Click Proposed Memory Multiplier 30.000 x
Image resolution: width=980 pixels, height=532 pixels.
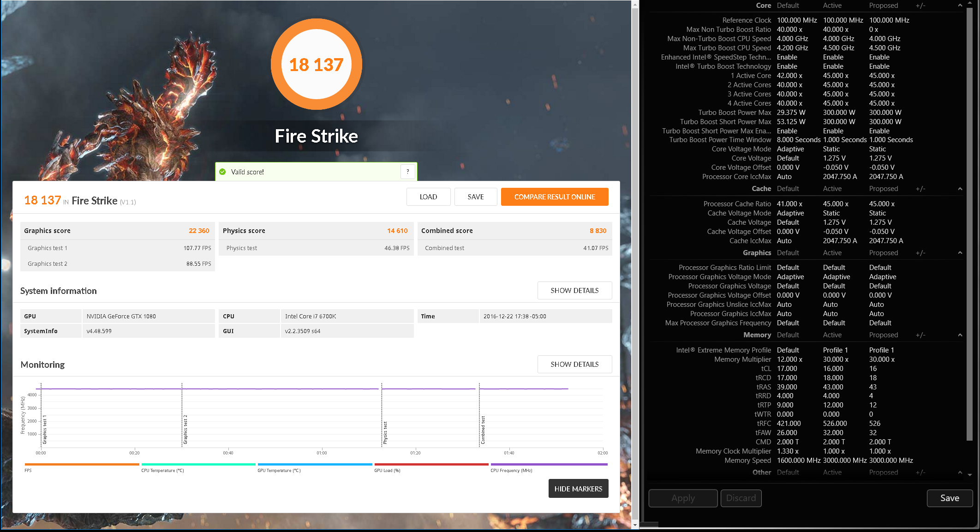[882, 359]
